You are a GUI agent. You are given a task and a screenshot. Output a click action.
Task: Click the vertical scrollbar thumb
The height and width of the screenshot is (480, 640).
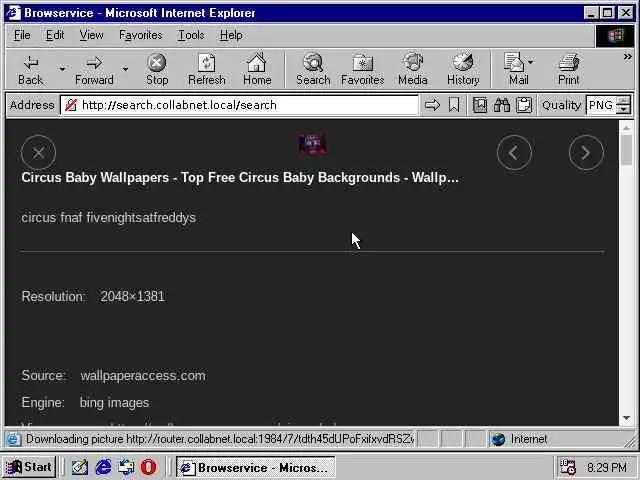[627, 150]
